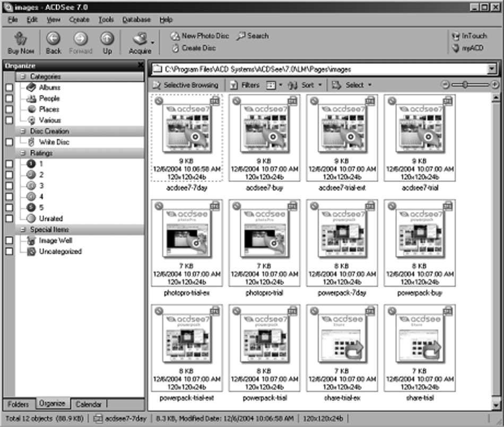504x427 pixels.
Task: Click the myACD icon
Action: point(469,48)
